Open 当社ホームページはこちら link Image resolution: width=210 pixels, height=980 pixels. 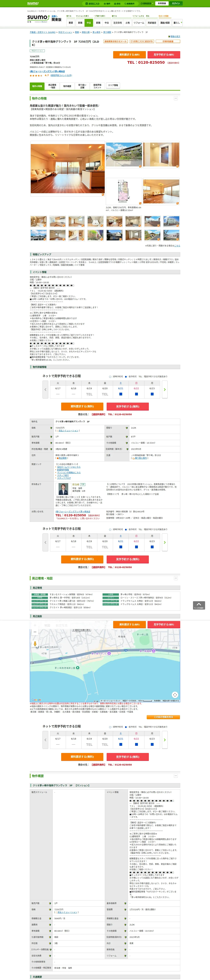pos(69,467)
